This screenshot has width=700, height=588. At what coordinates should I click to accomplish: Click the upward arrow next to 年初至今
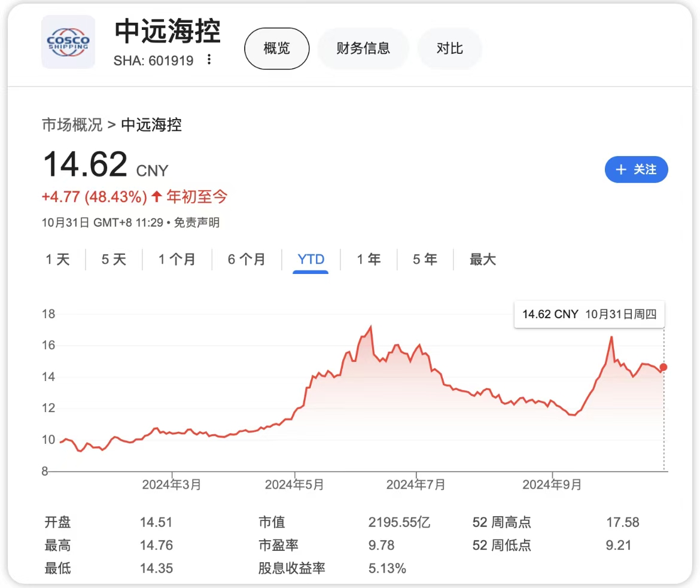[156, 196]
